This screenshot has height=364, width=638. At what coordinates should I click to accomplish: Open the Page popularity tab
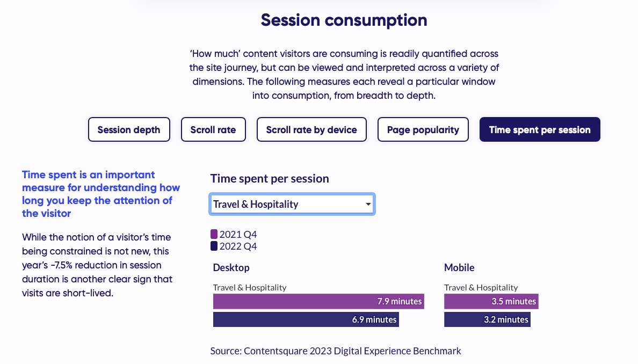(x=423, y=129)
